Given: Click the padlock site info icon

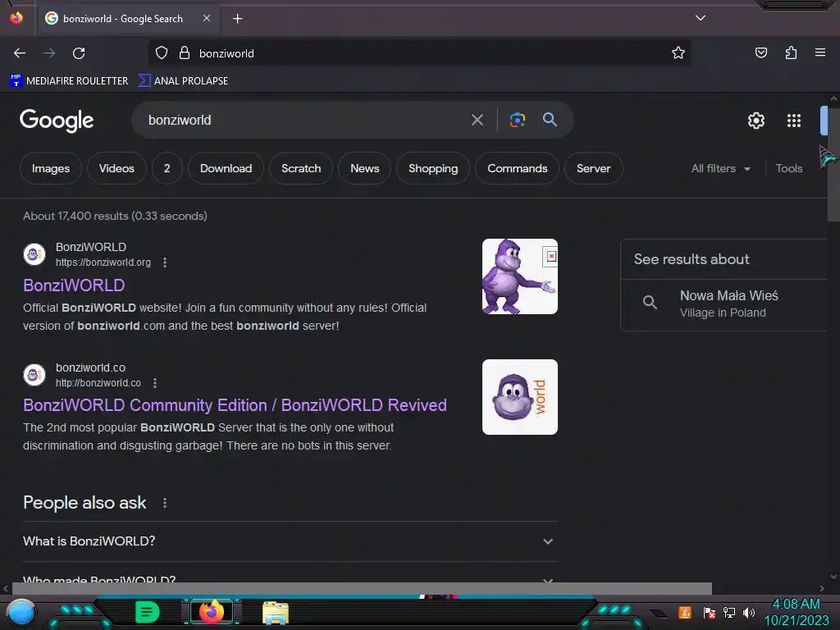Looking at the screenshot, I should point(185,52).
